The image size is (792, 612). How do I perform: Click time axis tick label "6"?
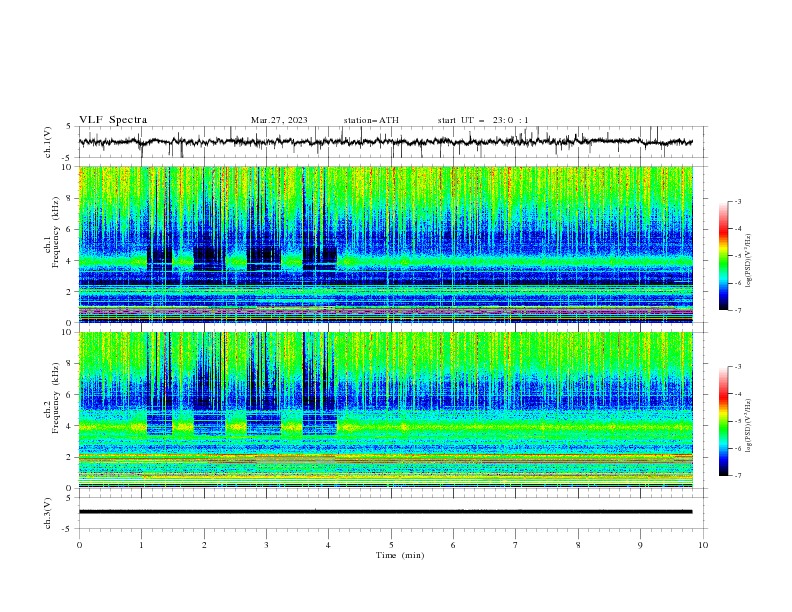[454, 545]
